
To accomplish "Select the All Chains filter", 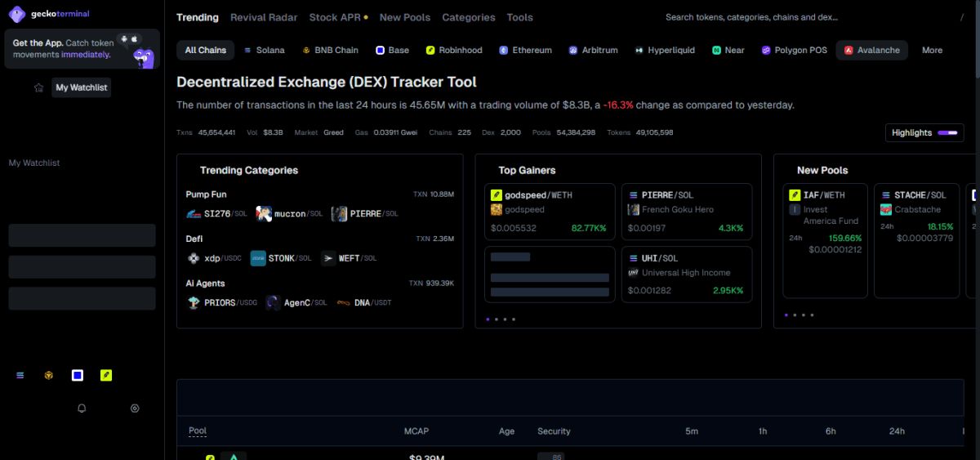I will coord(206,50).
